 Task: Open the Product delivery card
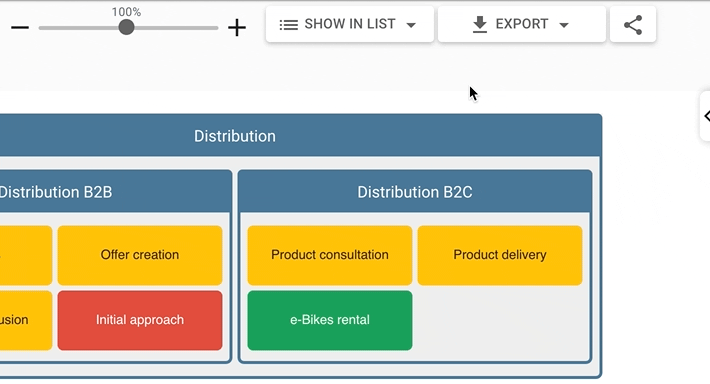pos(500,255)
